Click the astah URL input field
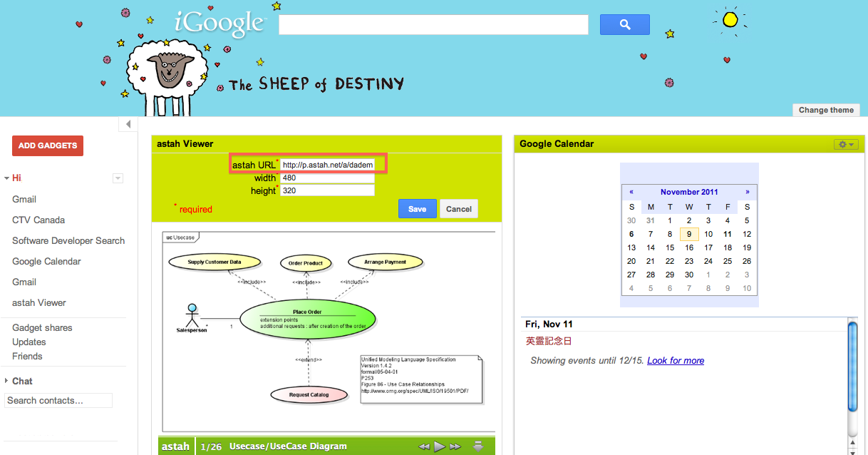Screen dimensions: 868x455 point(328,165)
